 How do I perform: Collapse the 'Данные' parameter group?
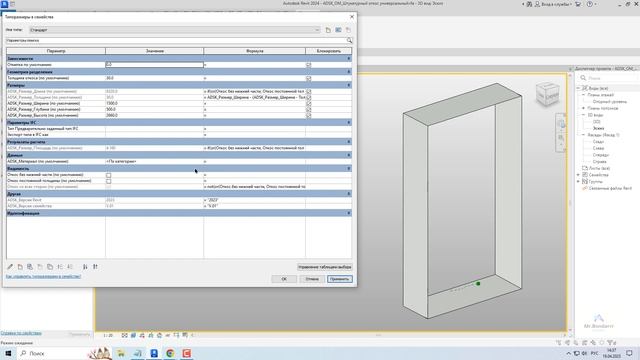pyautogui.click(x=349, y=155)
